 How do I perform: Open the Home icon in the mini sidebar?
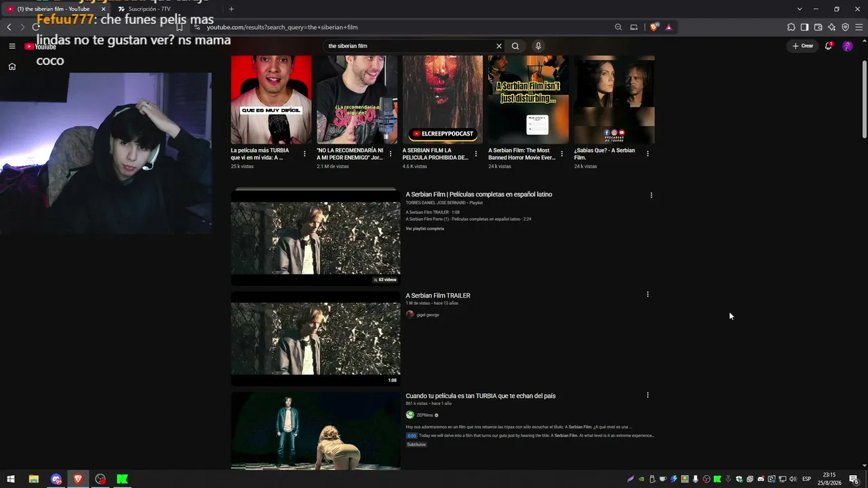point(12,66)
